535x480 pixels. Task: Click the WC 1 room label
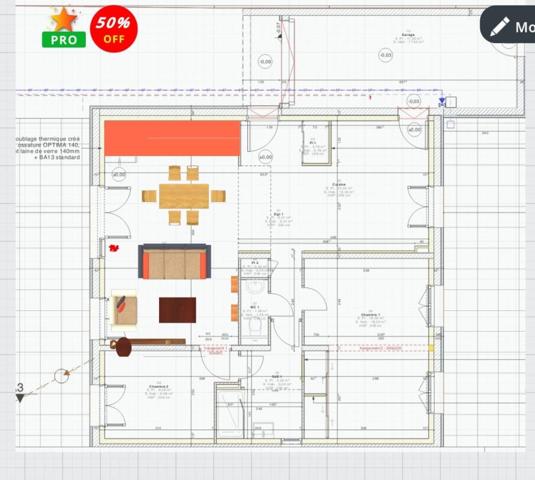[x=255, y=307]
